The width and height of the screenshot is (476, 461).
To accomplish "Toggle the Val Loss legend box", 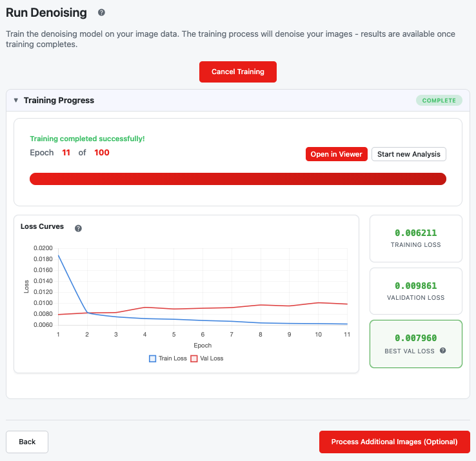I will [194, 358].
